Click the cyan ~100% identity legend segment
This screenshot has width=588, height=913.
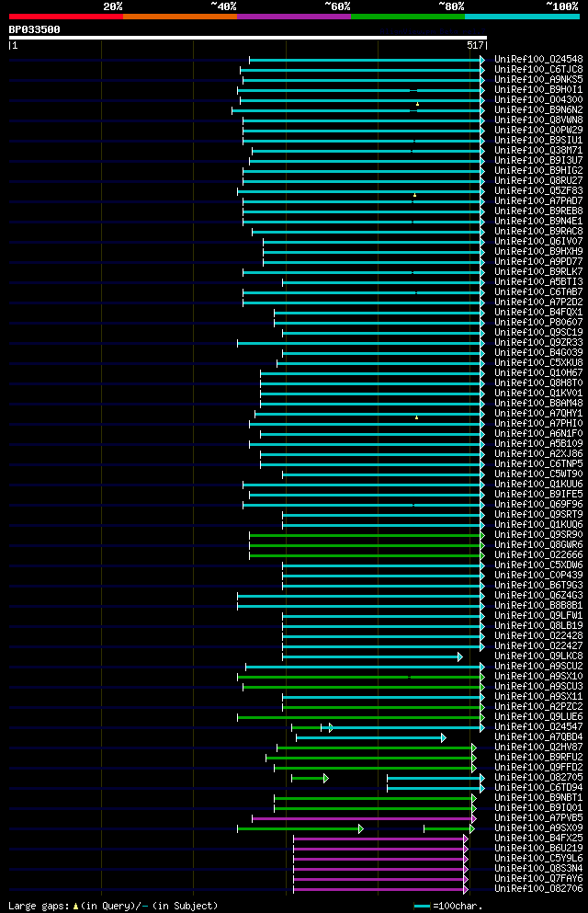coord(522,17)
